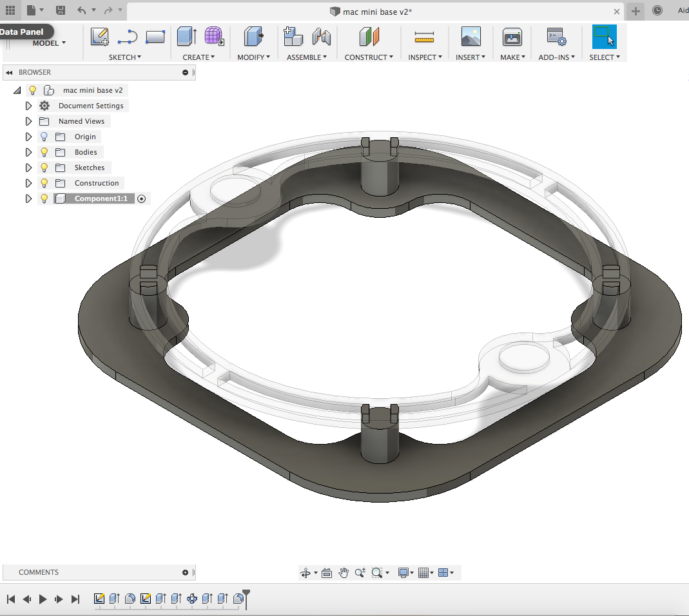
Task: Open a new document tab with plus
Action: click(x=636, y=11)
